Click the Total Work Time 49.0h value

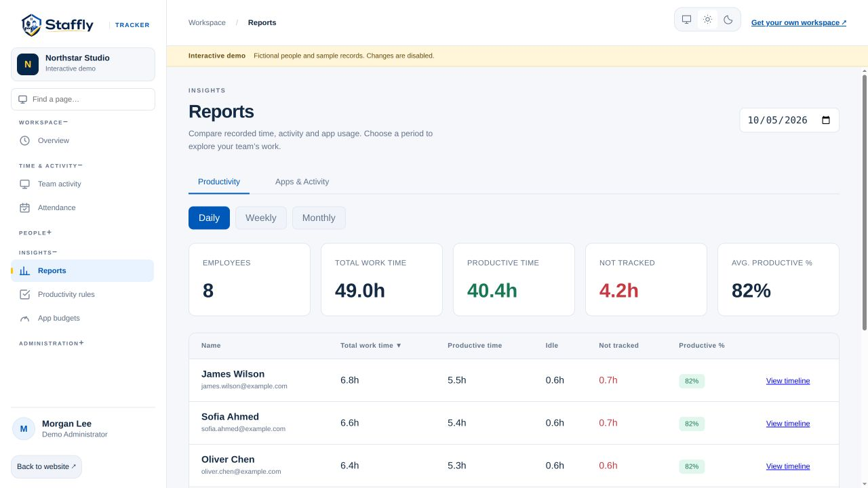[360, 291]
